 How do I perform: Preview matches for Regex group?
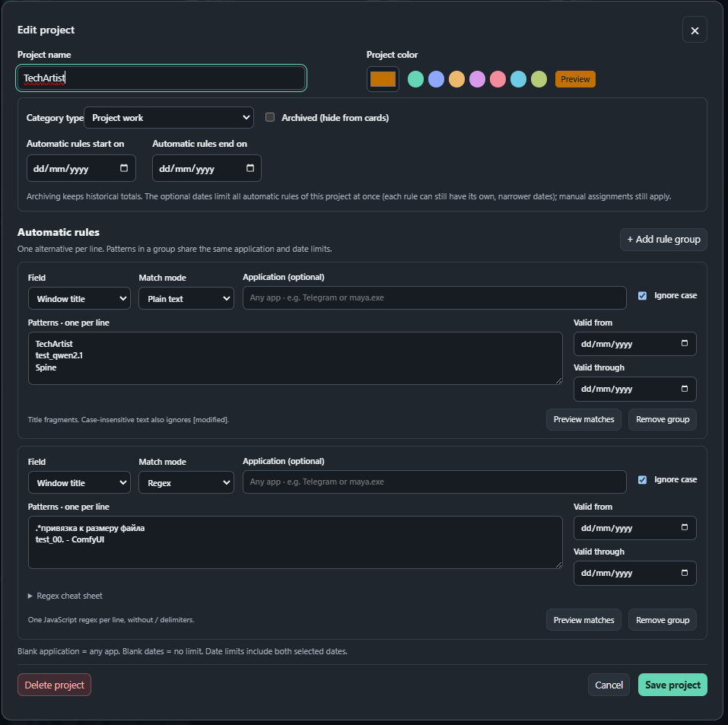[583, 620]
